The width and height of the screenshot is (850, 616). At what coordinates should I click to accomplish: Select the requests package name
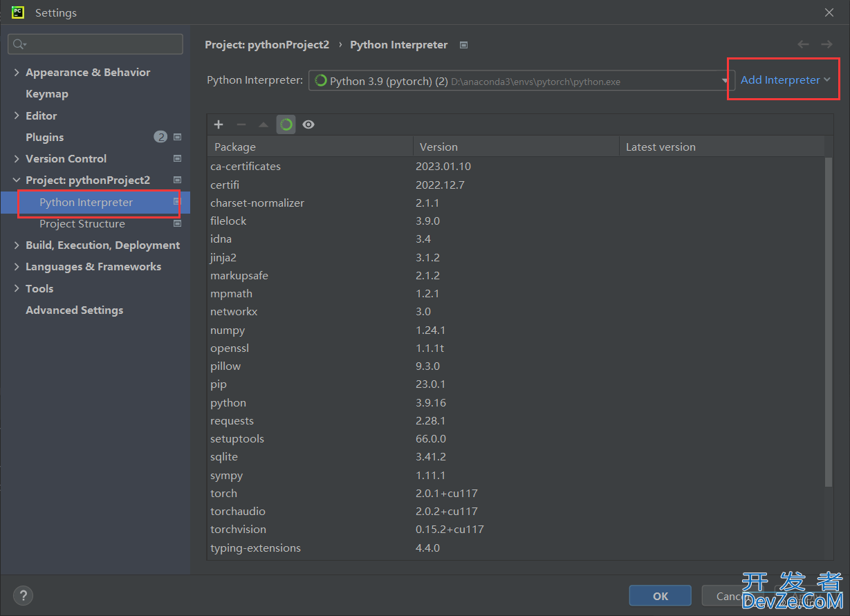[x=232, y=420]
